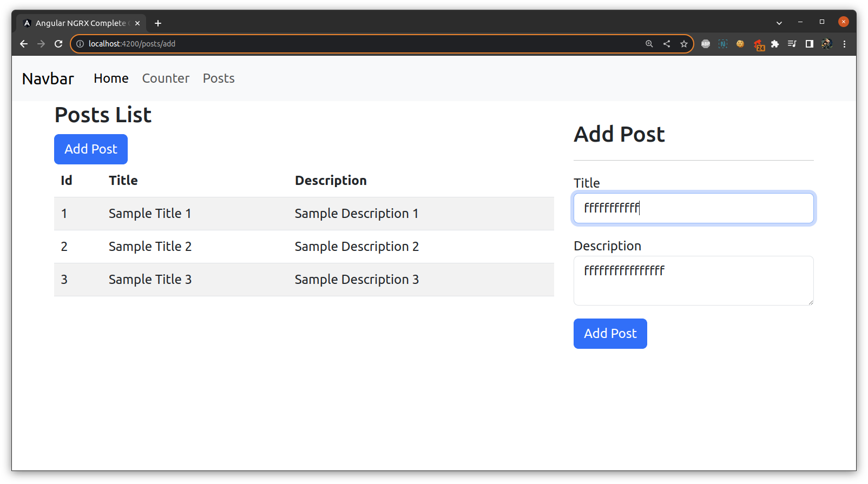
Task: Open the cookie extension icon
Action: [x=740, y=44]
